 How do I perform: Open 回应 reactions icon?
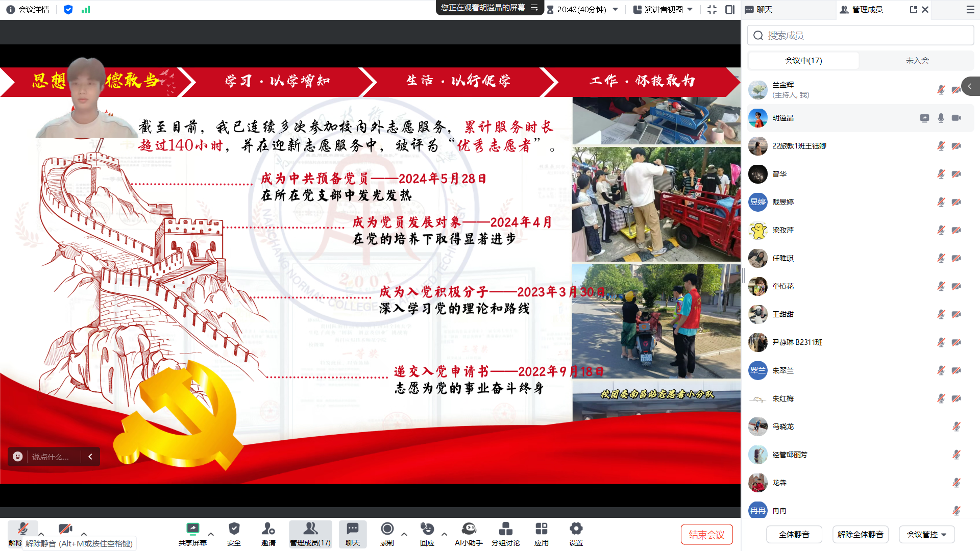pos(427,529)
